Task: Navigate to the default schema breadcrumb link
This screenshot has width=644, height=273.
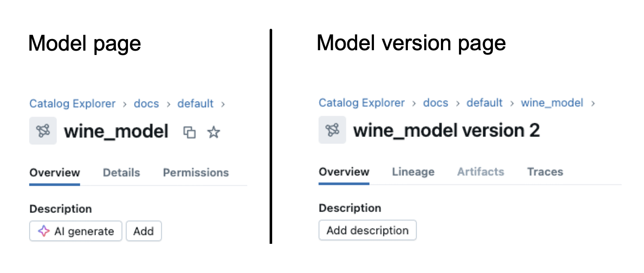Action: (x=196, y=103)
